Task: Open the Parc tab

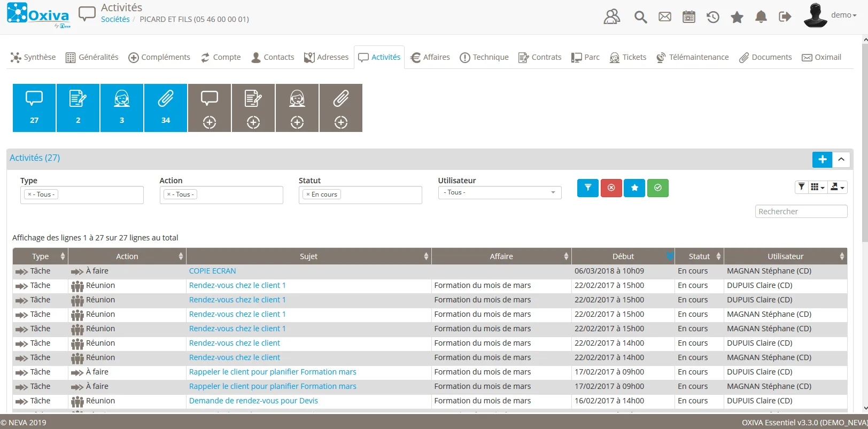Action: tap(585, 57)
